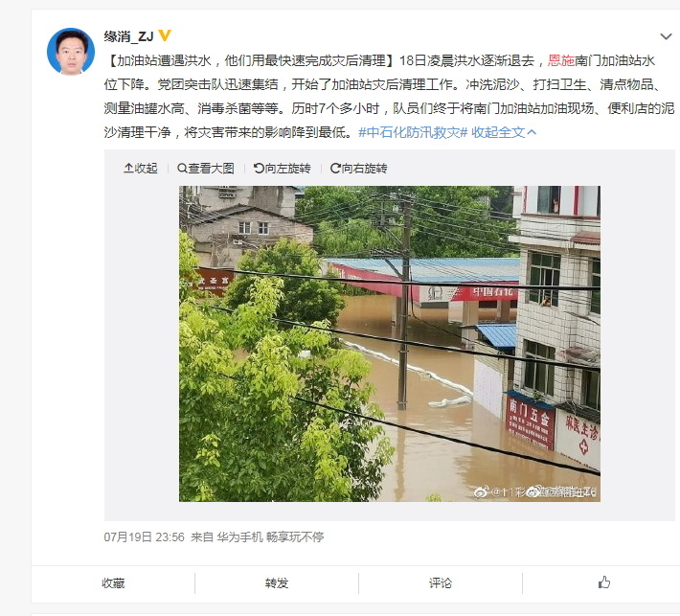680x616 pixels.
Task: Click the 07月19日 23:56 timestamp link
Action: 144,537
